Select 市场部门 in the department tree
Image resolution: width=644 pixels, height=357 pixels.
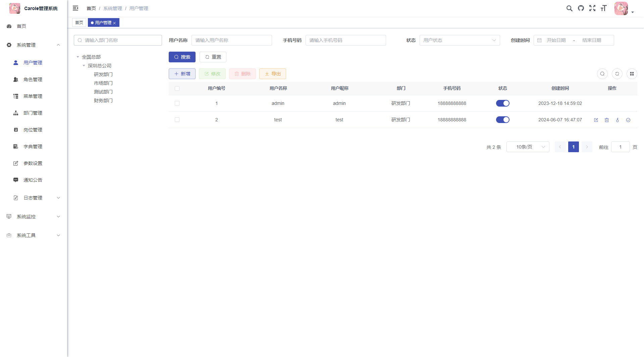tap(103, 83)
